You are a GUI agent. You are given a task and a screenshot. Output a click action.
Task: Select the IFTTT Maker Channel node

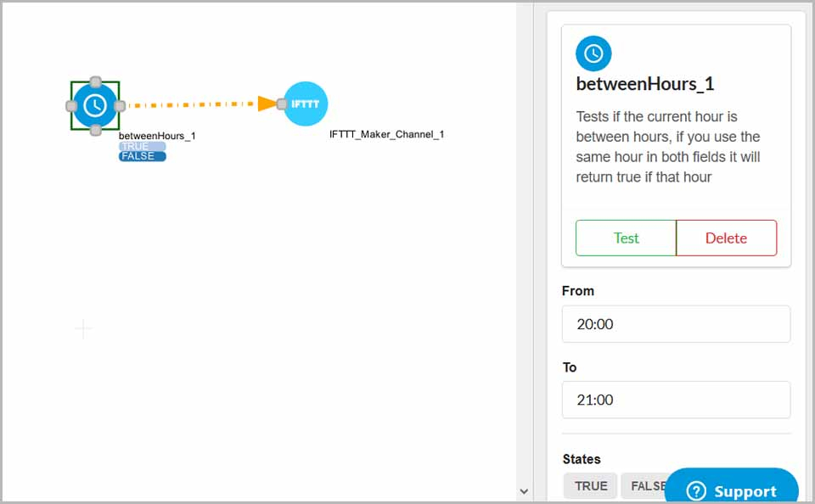[x=306, y=104]
